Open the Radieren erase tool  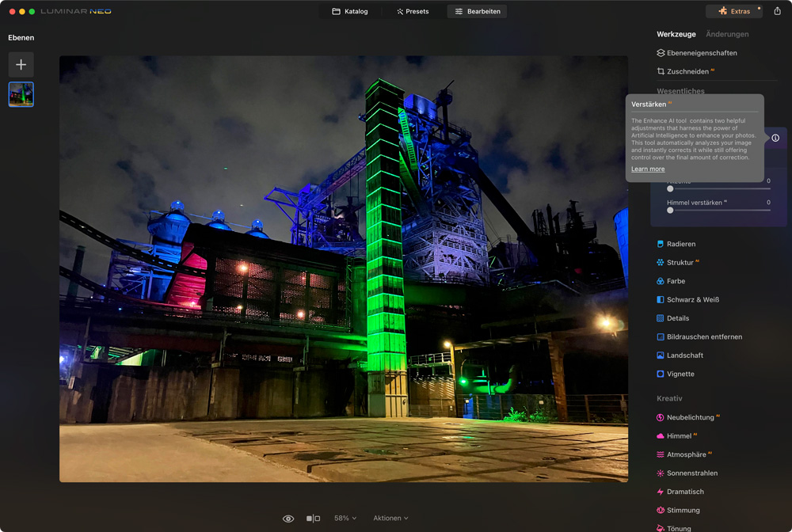click(680, 244)
